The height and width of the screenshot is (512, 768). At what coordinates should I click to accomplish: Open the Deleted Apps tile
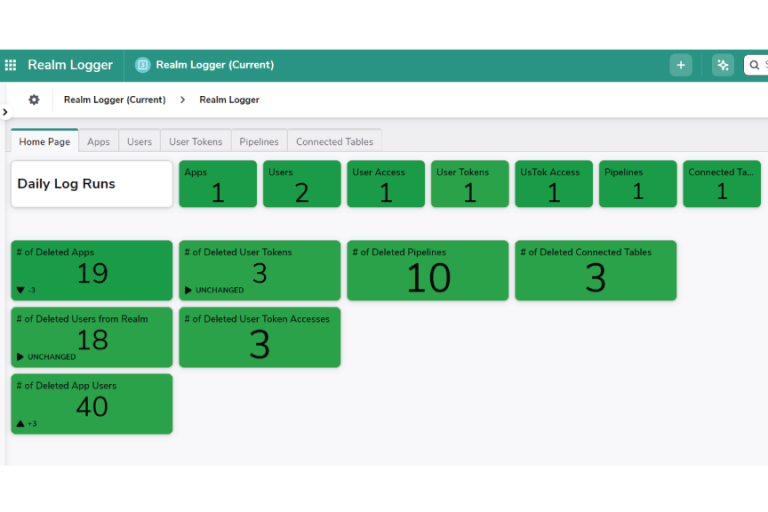click(92, 270)
